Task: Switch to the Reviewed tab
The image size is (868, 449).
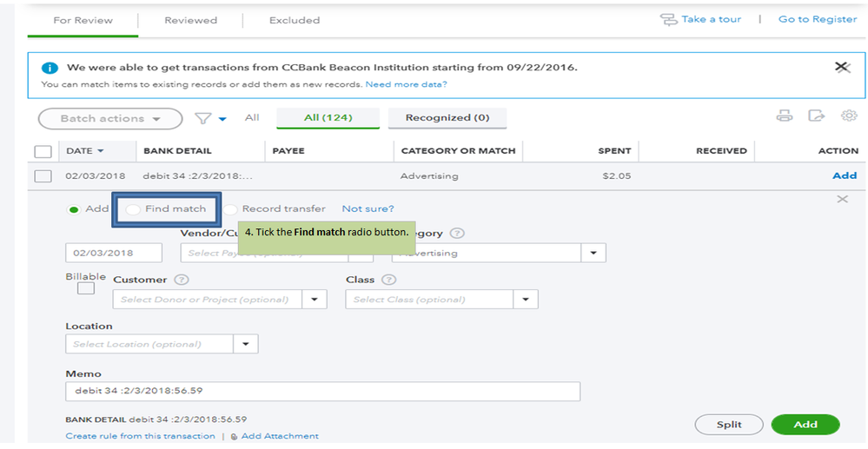Action: (190, 20)
